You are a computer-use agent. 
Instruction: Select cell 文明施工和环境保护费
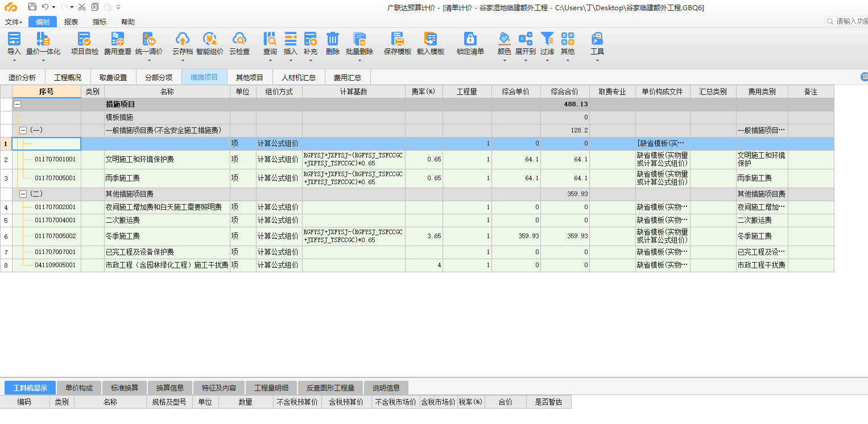167,160
